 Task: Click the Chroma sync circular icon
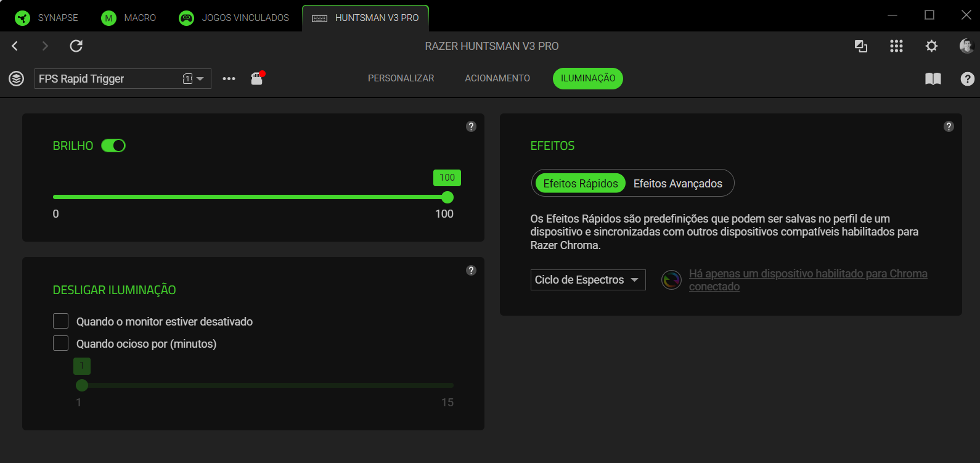click(x=671, y=280)
